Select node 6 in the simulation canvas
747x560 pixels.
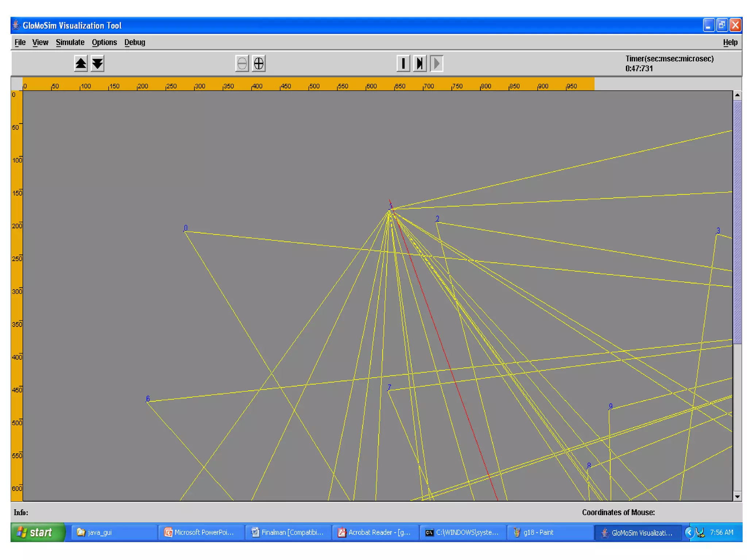tap(148, 399)
